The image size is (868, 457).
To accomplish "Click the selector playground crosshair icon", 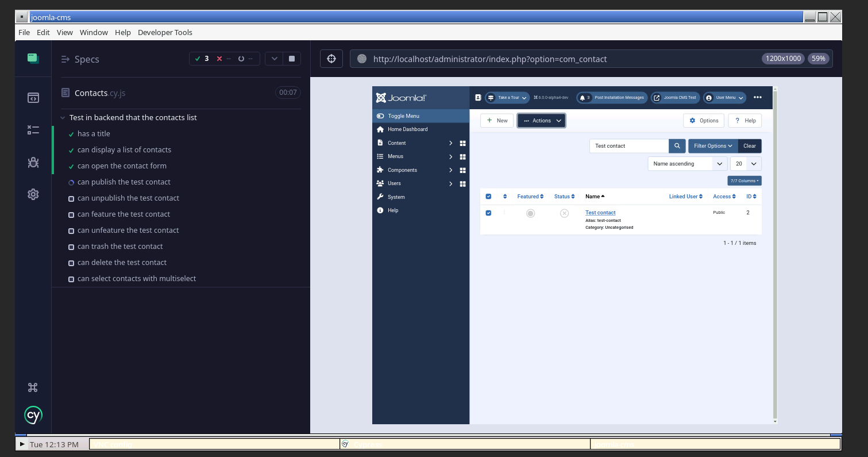I will click(x=331, y=59).
